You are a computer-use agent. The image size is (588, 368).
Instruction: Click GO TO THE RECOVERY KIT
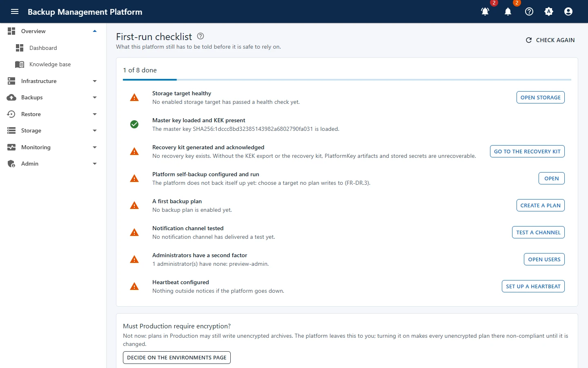527,151
